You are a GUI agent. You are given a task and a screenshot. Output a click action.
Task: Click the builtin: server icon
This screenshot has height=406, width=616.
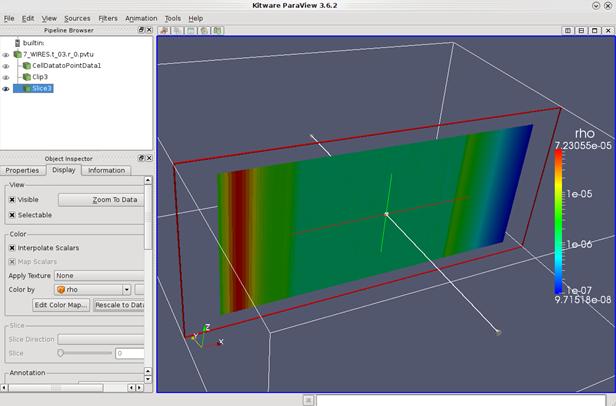point(17,42)
